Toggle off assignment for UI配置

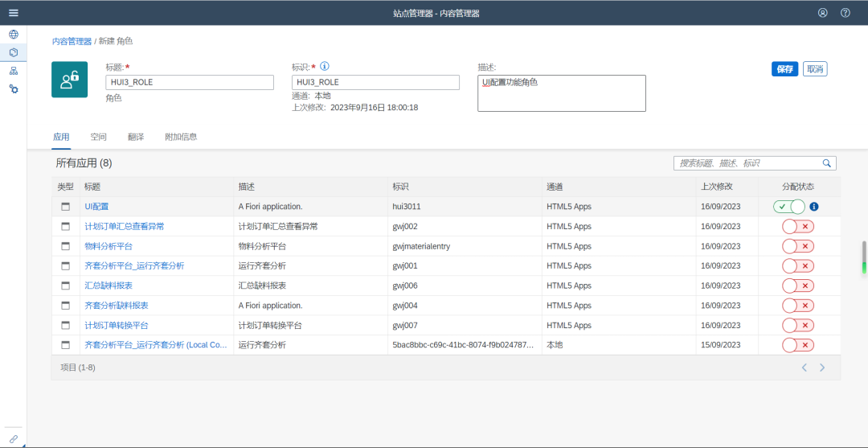[x=789, y=207]
